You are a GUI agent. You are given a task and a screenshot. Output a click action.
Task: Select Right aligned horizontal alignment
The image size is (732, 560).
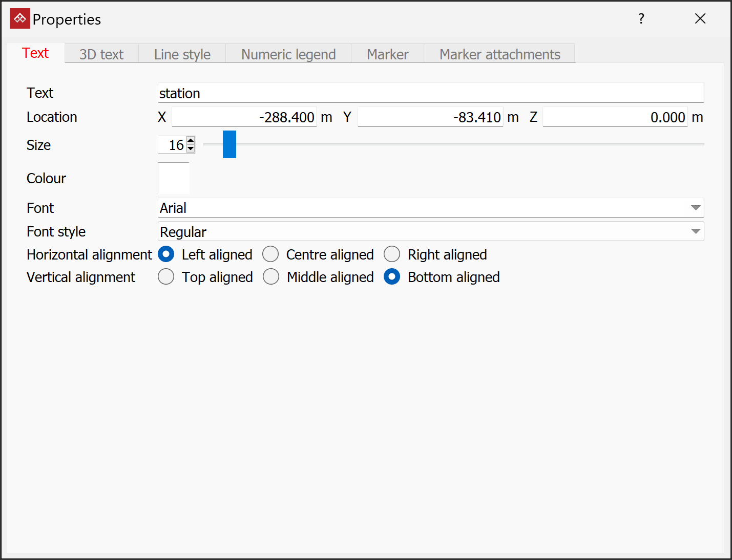392,254
